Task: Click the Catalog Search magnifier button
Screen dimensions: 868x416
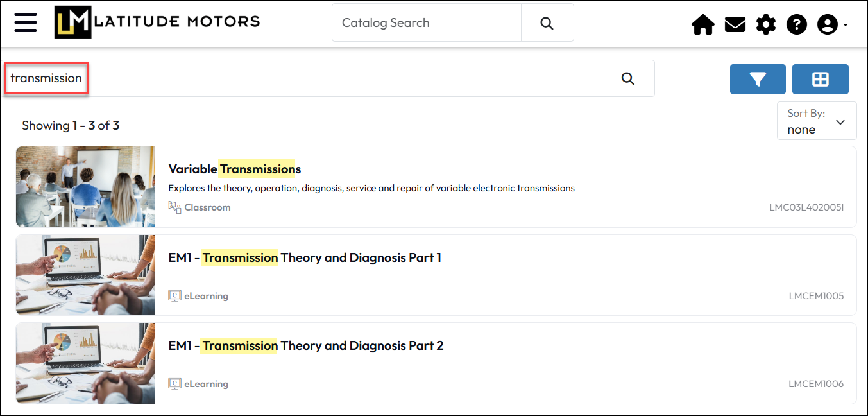Action: [x=547, y=23]
